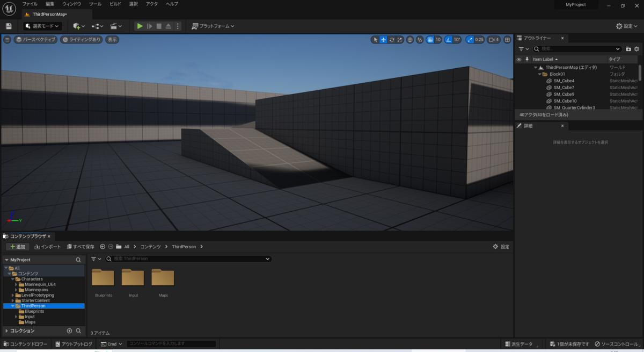Open grid snap value 10 dropdown
644x352 pixels.
coord(438,40)
